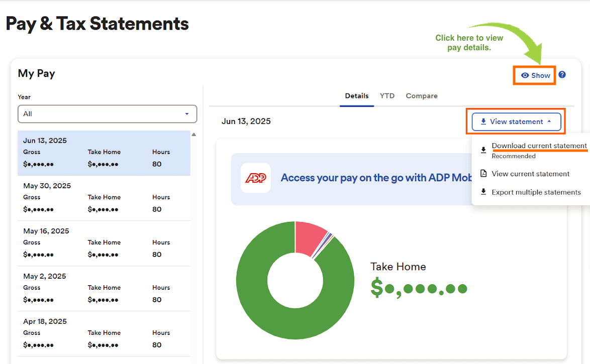
Task: Switch to the YTD tab
Action: point(387,96)
